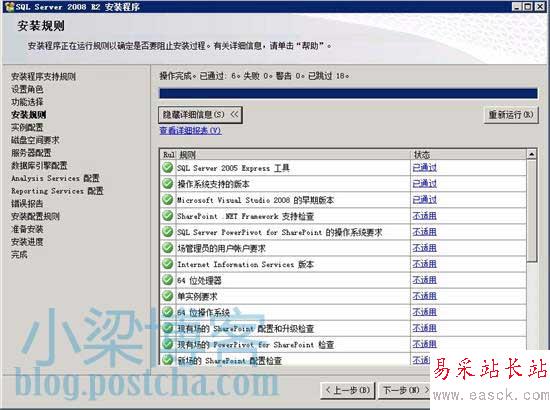Click check icon for 64 位处理器
Screen dimensions: 550x410
pyautogui.click(x=168, y=280)
